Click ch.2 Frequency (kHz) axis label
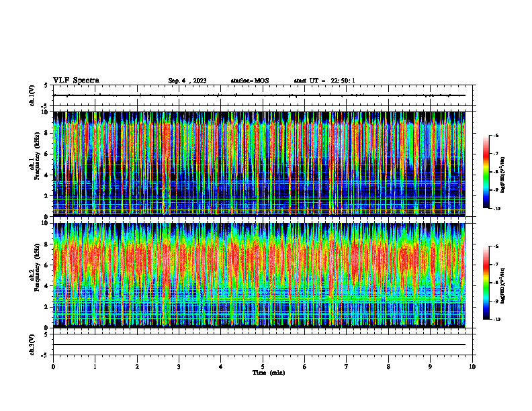Image resolution: width=532 pixels, height=411 pixels. (36, 267)
